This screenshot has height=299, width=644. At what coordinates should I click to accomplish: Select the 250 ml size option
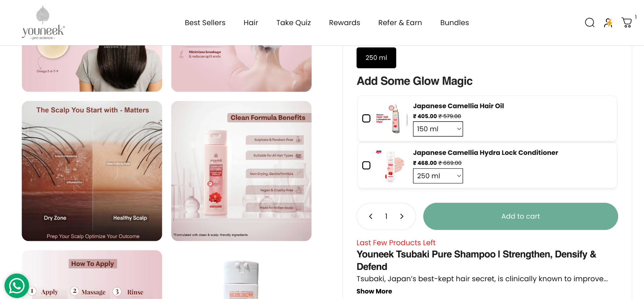point(376,58)
